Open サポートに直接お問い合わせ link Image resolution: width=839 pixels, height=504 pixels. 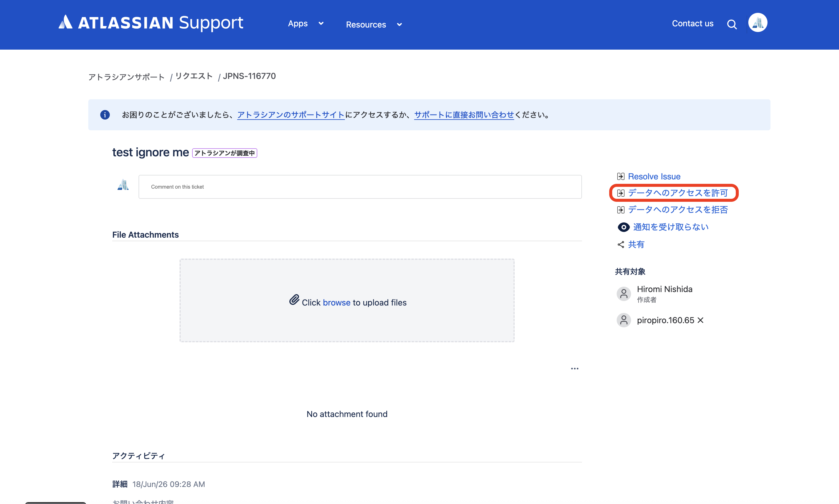click(x=464, y=115)
